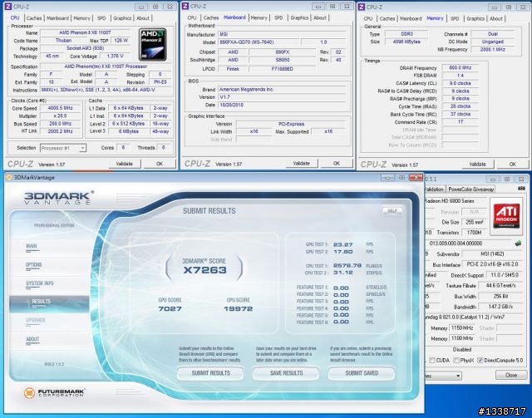The width and height of the screenshot is (532, 418).
Task: Open the Graphics tab in the CPU-Z window showing CPU
Action: tap(122, 18)
